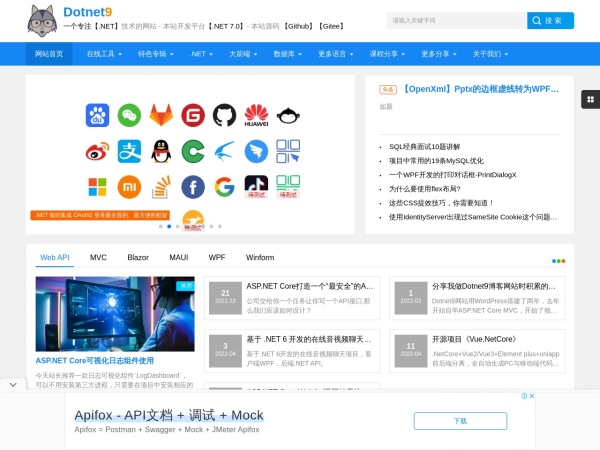Viewport: 600px width, 450px height.
Task: Click the Facebook f icon
Action: pos(193,187)
